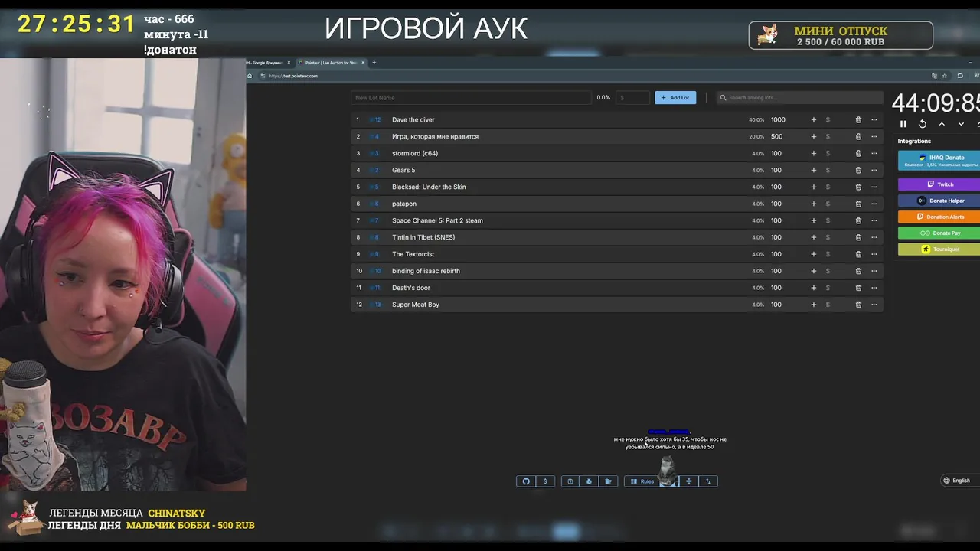This screenshot has width=980, height=551.
Task: Bookmark the page with the browser star icon
Action: [x=945, y=76]
